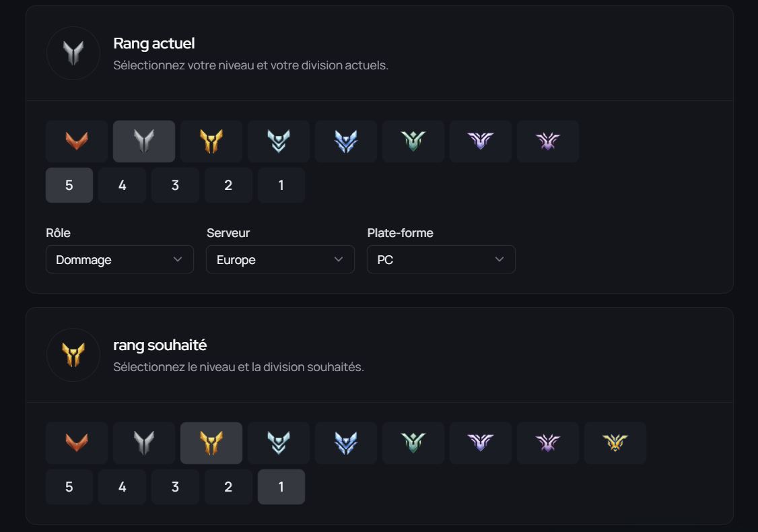The image size is (758, 532).
Task: Pick Diamond icon in current rank row
Action: coord(346,141)
